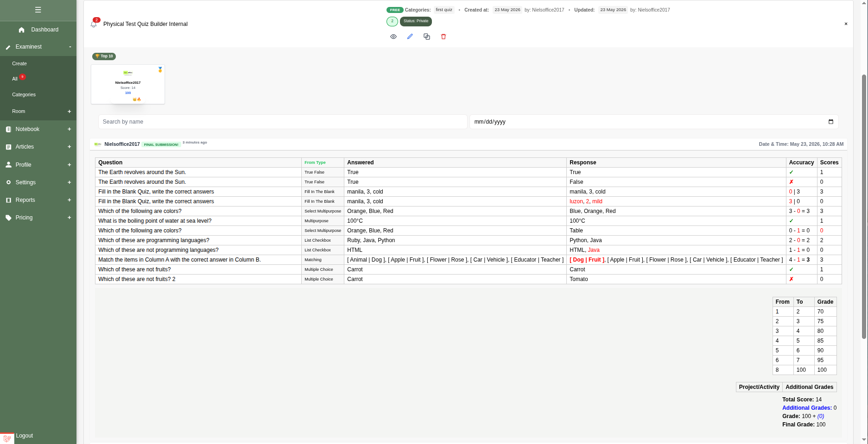This screenshot has height=444, width=868.
Task: Open the Room menu item
Action: pyautogui.click(x=19, y=112)
